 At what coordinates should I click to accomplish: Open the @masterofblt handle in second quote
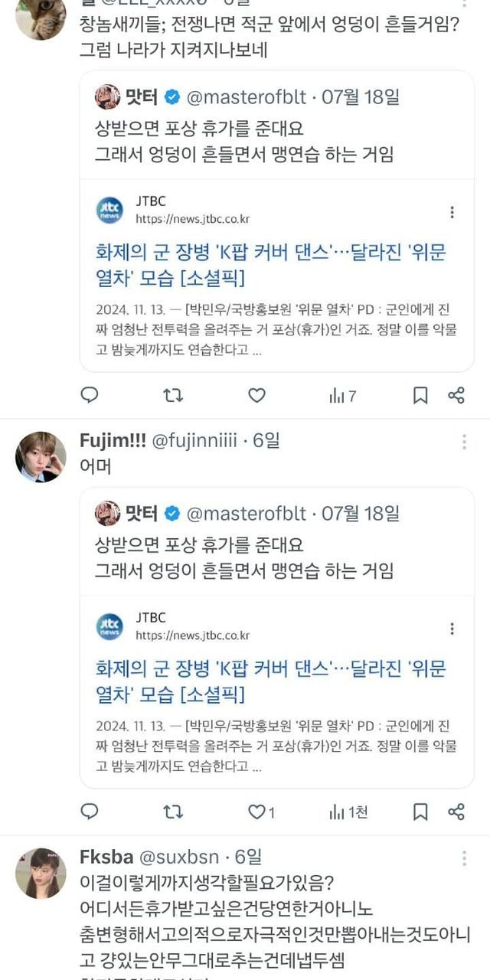(x=247, y=513)
